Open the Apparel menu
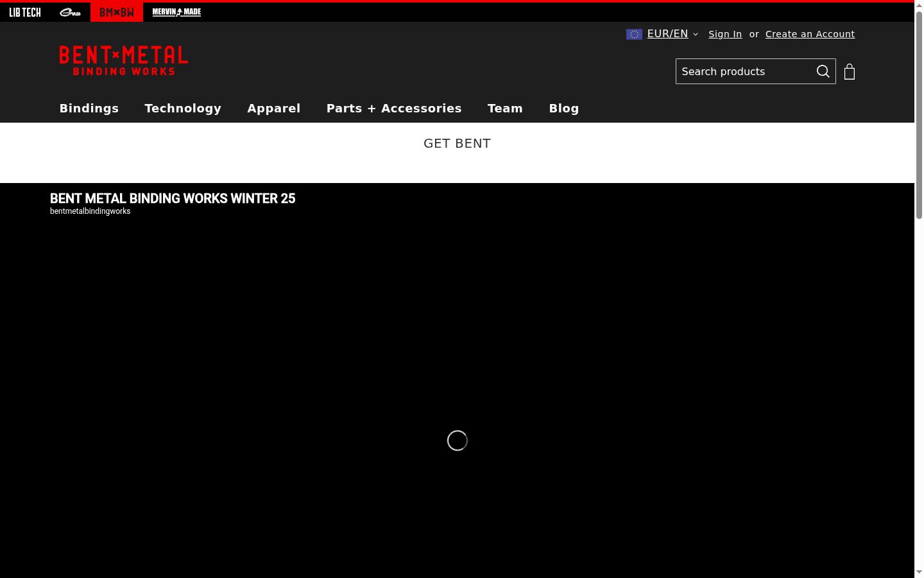The height and width of the screenshot is (578, 924). coord(274,109)
